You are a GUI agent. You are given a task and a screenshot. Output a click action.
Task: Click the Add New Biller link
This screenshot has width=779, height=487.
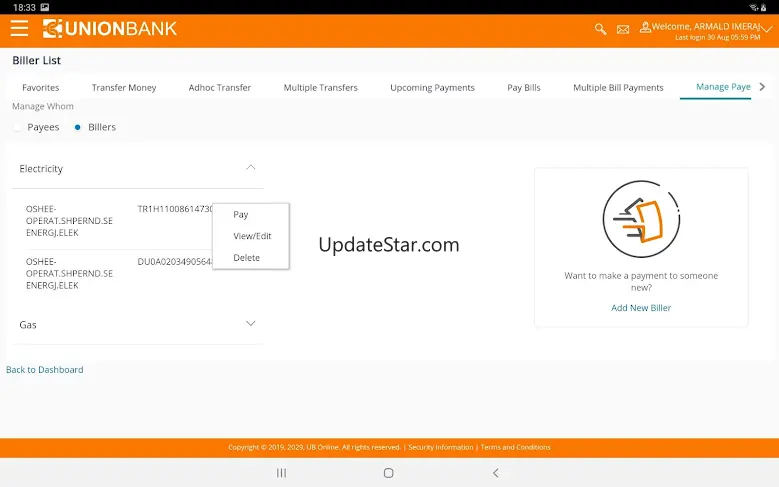click(x=641, y=308)
